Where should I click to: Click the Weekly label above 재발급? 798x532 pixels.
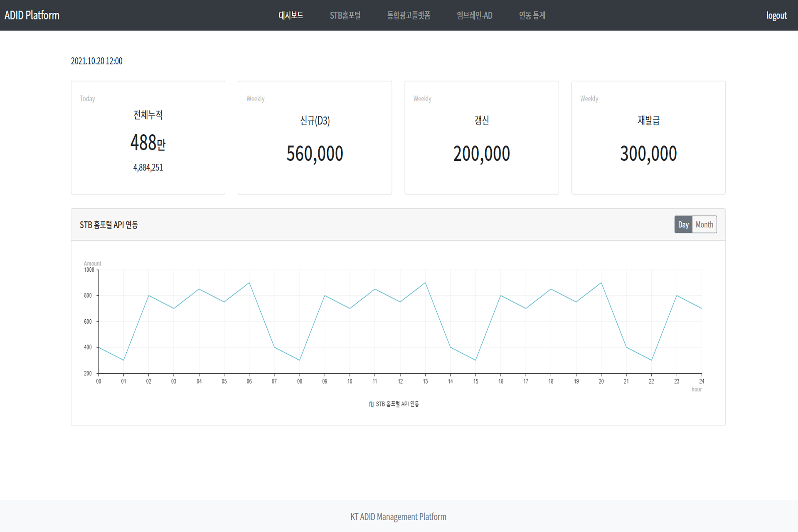click(x=589, y=99)
